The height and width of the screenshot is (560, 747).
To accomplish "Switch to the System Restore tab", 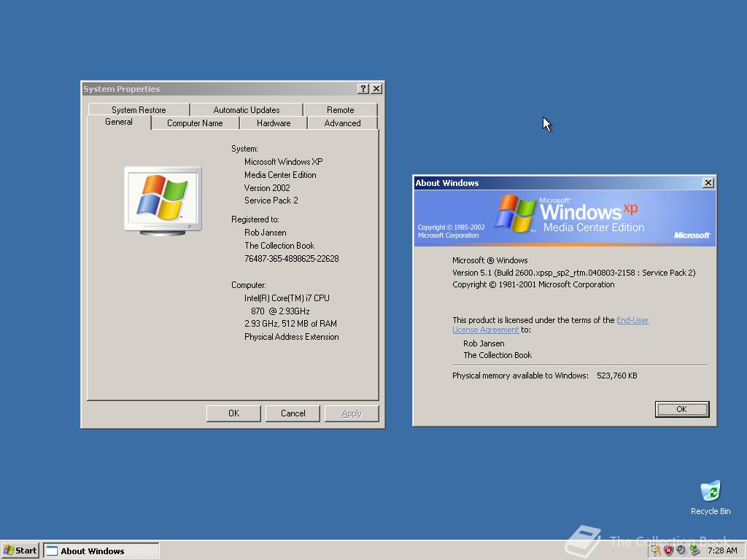I will point(139,110).
